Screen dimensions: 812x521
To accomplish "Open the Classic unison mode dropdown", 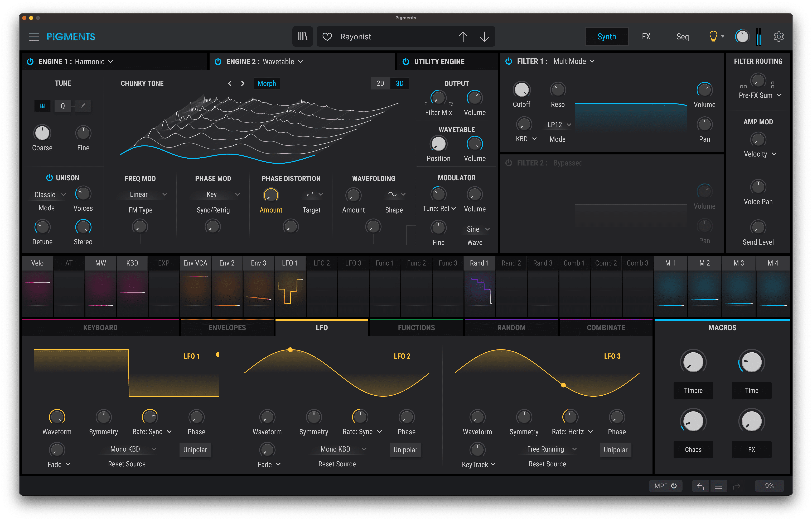I will (50, 195).
